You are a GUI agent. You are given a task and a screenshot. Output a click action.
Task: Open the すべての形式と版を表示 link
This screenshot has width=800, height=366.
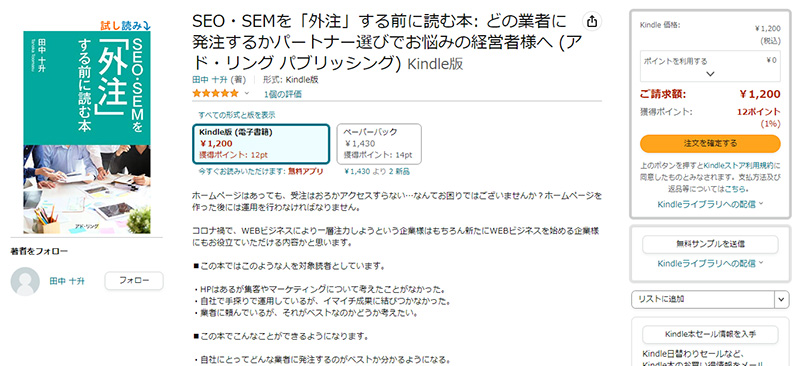coord(237,115)
